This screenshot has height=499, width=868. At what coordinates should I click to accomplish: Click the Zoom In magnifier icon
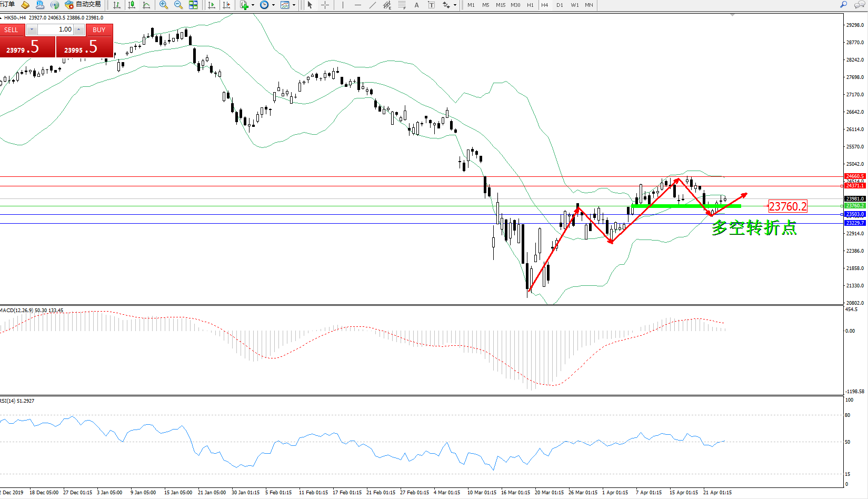(x=163, y=5)
